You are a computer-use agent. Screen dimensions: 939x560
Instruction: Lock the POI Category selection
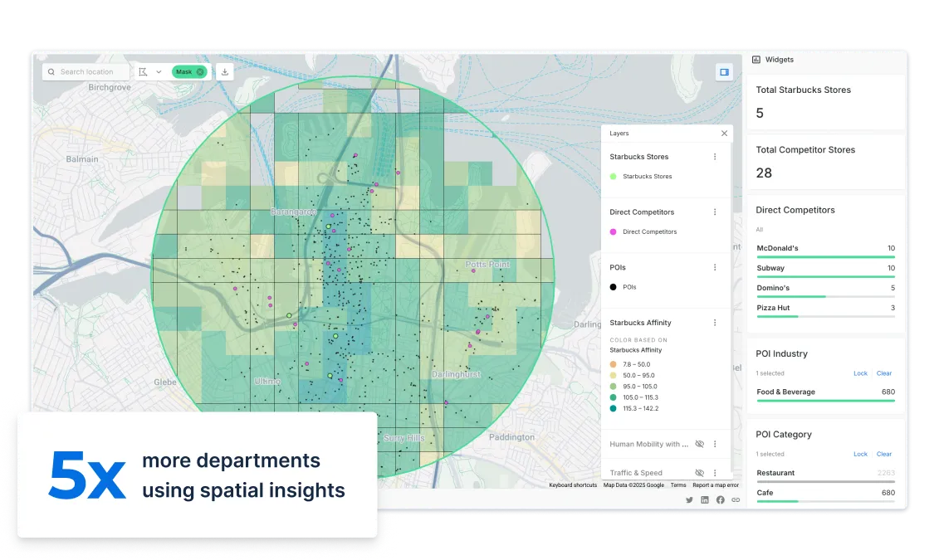860,454
